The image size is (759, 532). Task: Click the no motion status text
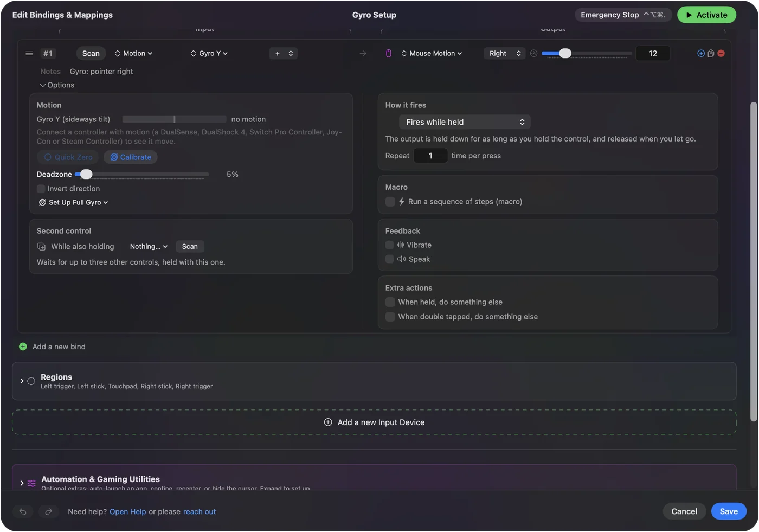[248, 119]
